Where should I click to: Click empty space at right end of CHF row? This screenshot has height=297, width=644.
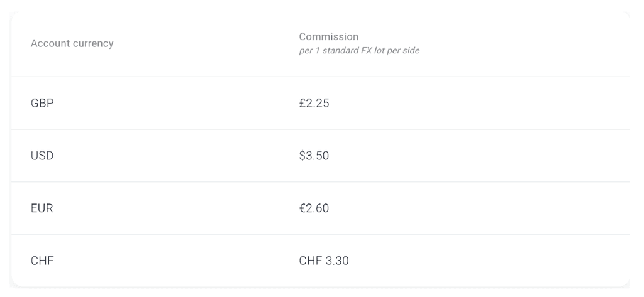pyautogui.click(x=566, y=261)
